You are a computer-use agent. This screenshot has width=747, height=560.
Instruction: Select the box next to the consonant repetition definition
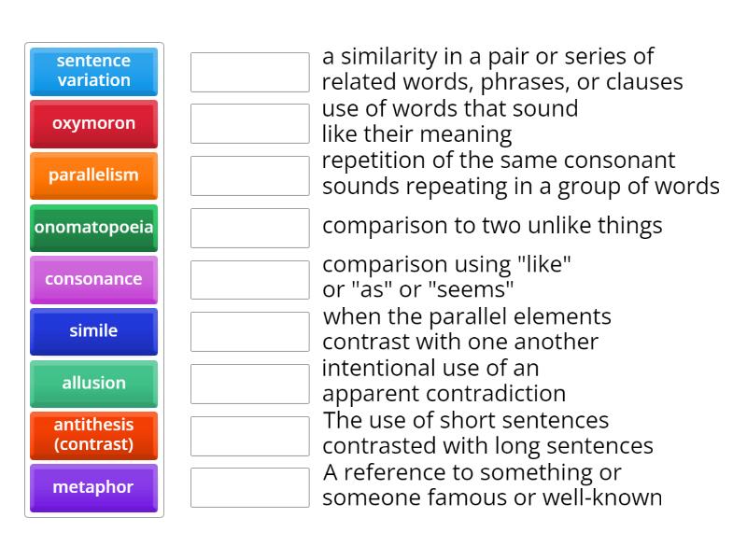[248, 175]
